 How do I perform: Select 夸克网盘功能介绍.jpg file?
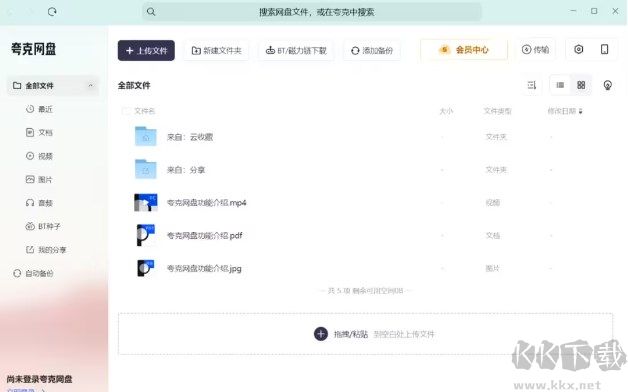204,268
